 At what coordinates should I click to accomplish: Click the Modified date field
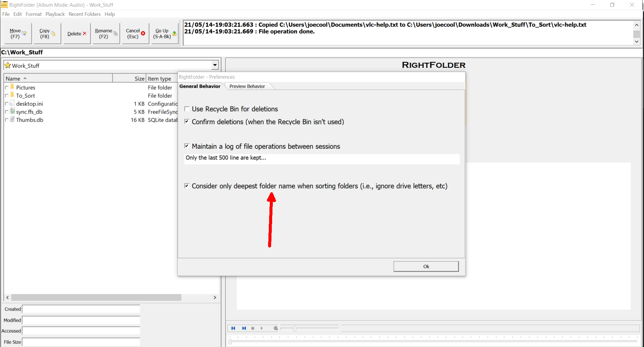[x=81, y=320]
